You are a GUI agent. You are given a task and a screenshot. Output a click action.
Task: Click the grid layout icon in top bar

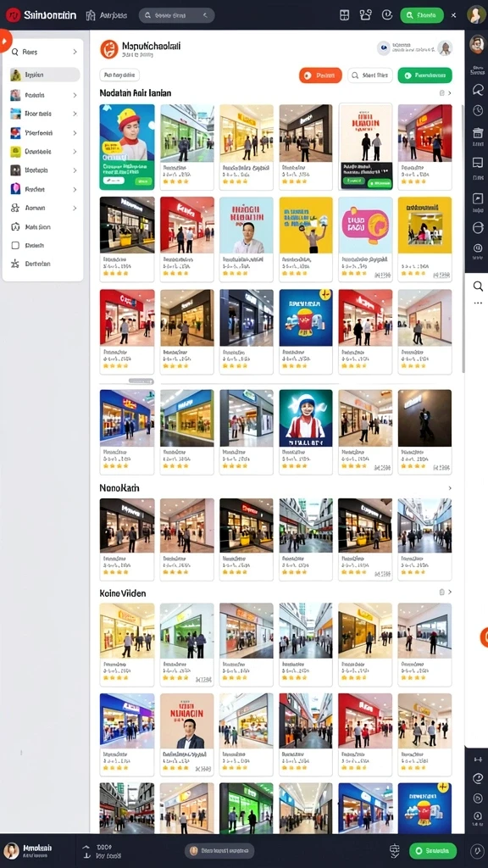point(344,15)
